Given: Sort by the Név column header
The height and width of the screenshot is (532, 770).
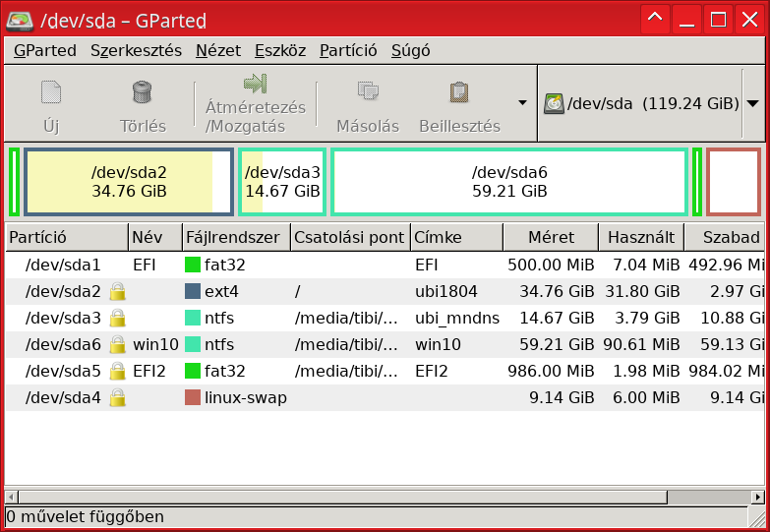Looking at the screenshot, I should point(155,237).
